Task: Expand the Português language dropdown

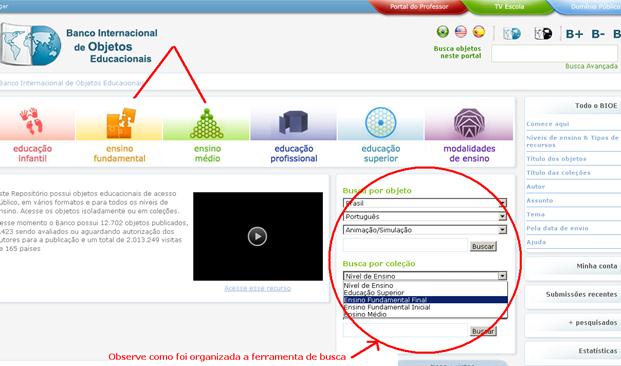Action: 425,217
